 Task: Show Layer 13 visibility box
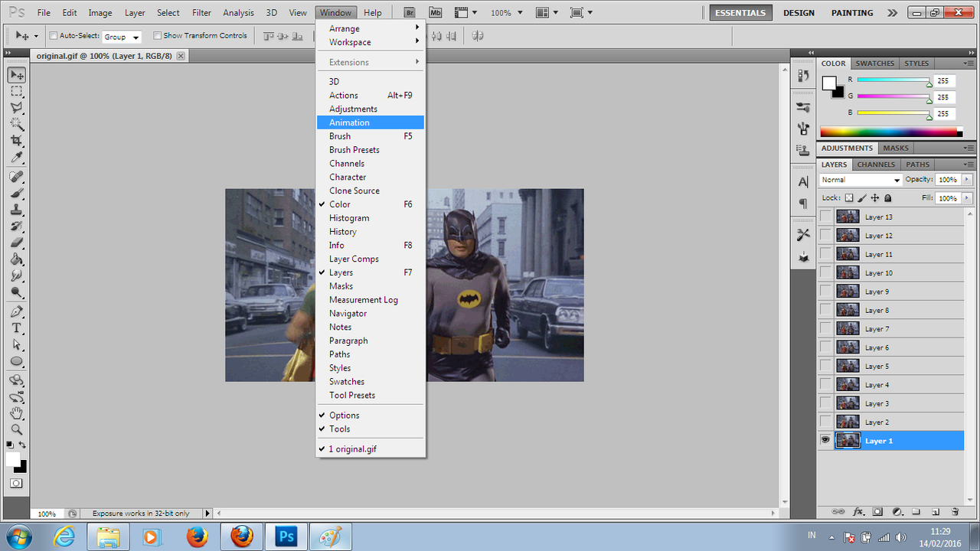(x=825, y=217)
